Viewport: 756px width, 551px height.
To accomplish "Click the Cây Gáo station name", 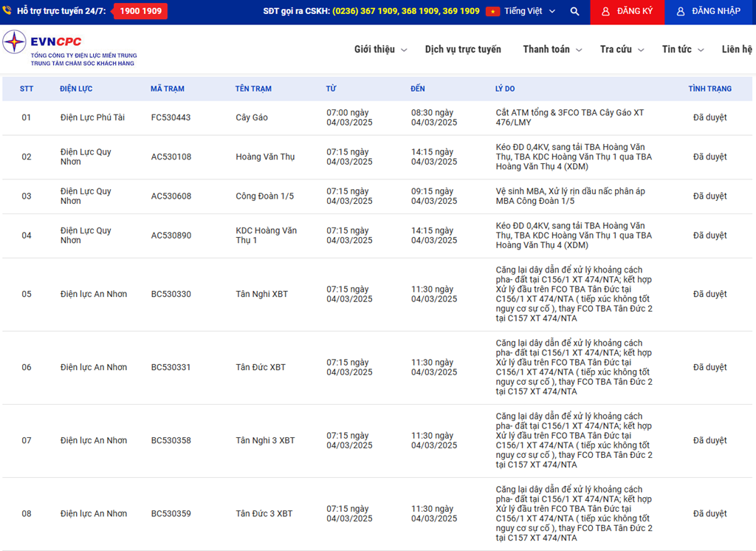I will tap(252, 117).
